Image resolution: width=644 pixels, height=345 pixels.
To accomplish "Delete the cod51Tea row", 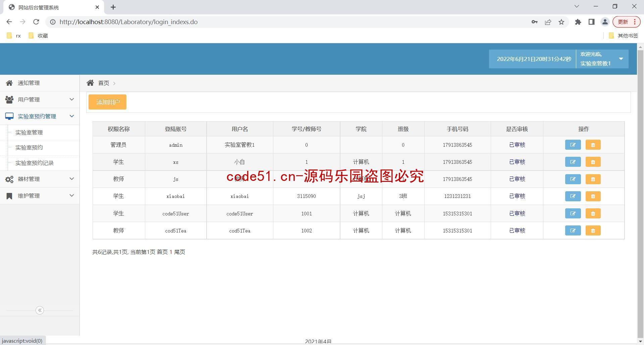I will click(x=593, y=231).
